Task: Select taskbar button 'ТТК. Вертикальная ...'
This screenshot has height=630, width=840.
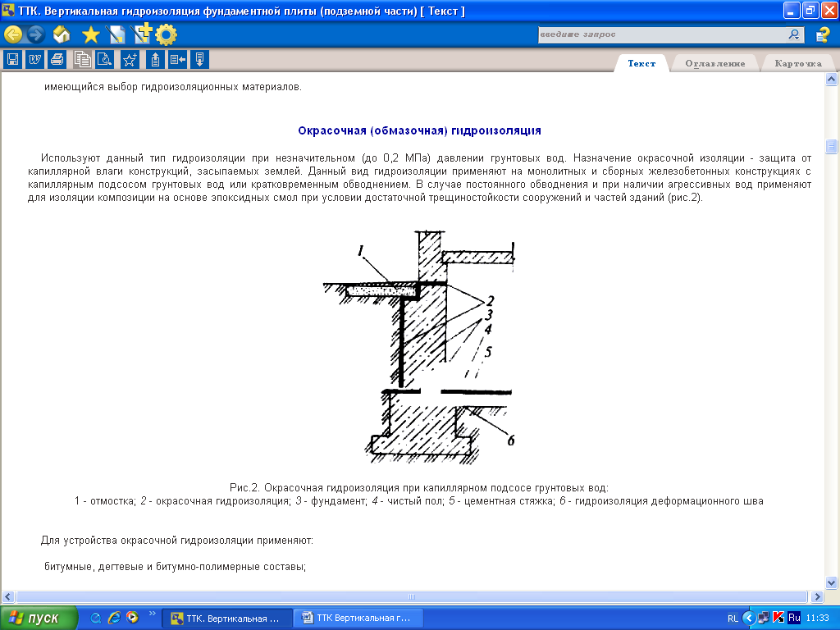Action: [x=227, y=619]
